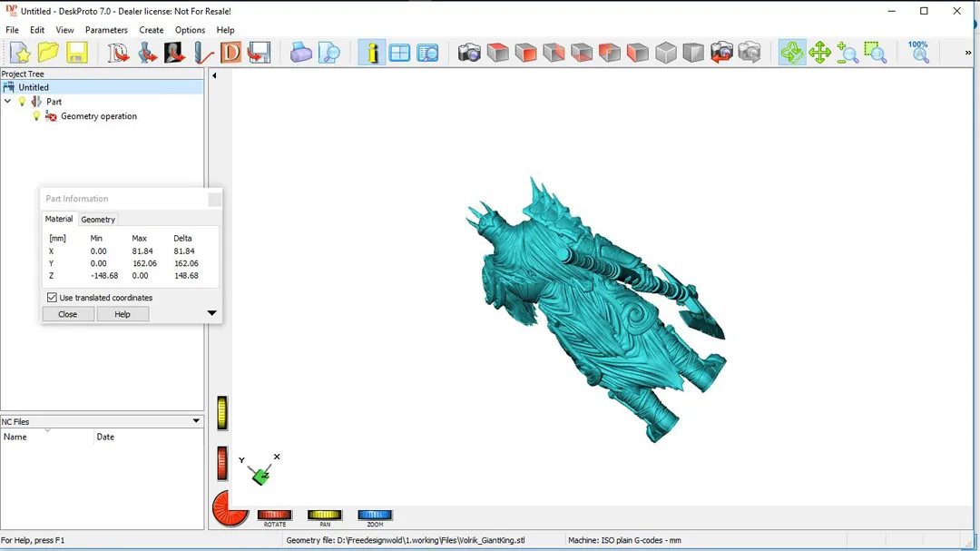Select the light gray plain cube view

[x=666, y=54]
